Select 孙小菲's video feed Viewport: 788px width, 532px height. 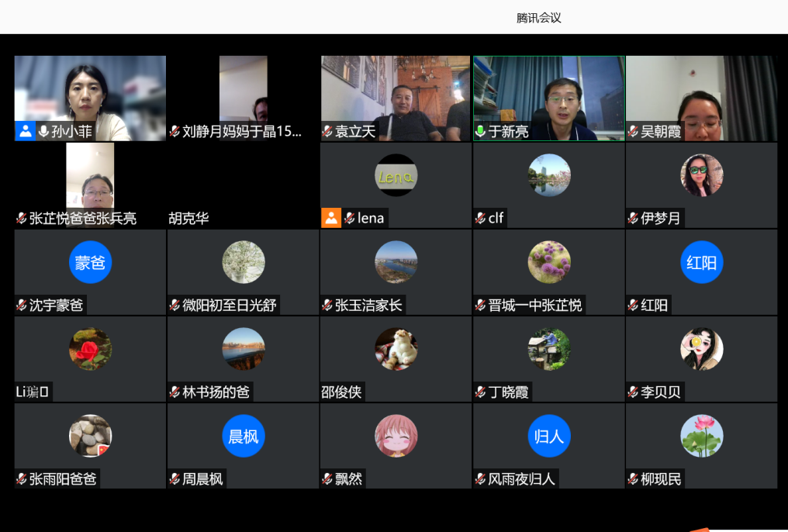91,98
